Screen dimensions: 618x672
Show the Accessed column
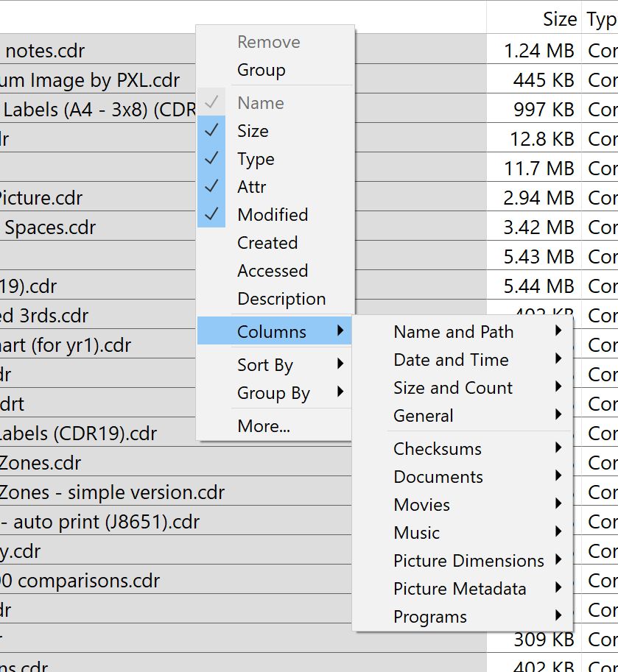(272, 271)
